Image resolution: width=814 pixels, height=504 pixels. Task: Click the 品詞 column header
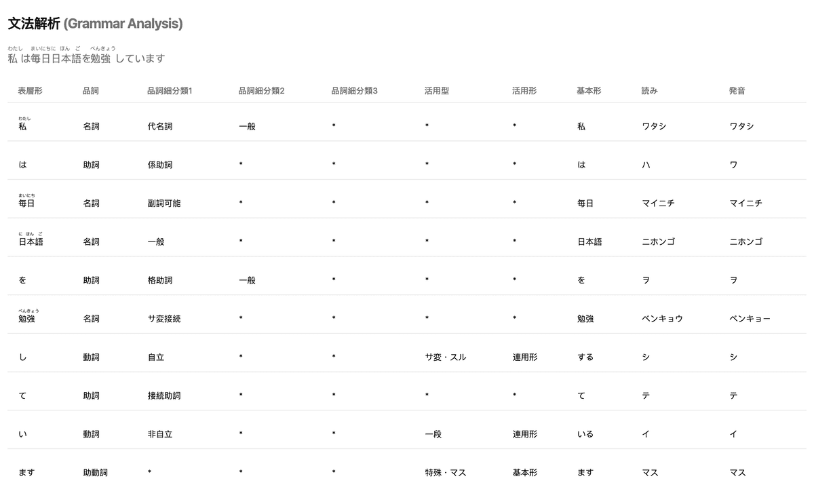click(x=91, y=90)
